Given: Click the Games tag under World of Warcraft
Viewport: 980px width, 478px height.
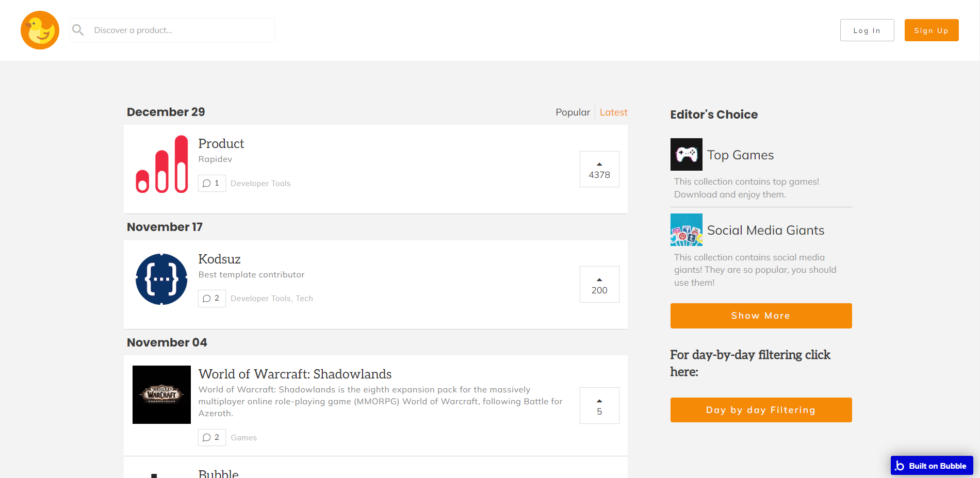Looking at the screenshot, I should click(x=244, y=438).
